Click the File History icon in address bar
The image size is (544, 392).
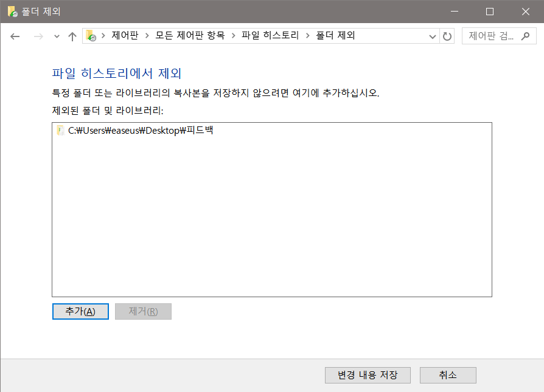[91, 35]
